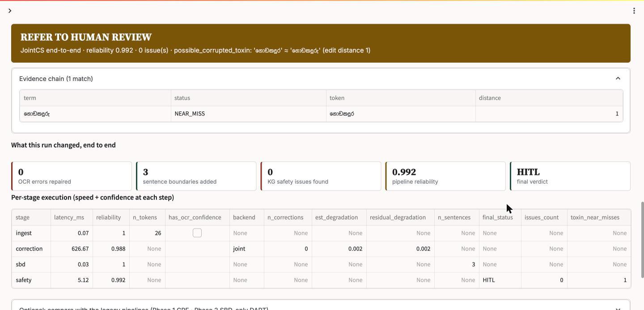Click the 'pipeline reliability' 0.992 metric card
Viewport: 644px width, 310px height.
coord(445,176)
